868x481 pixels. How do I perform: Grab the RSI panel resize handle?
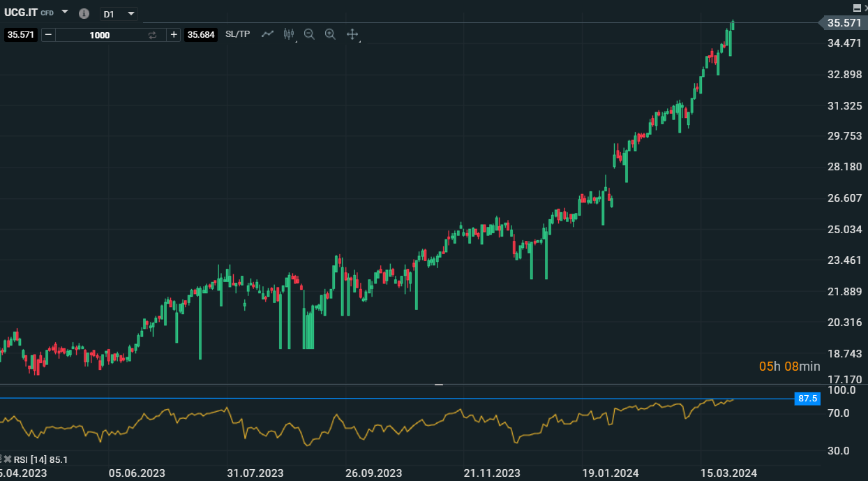click(439, 384)
